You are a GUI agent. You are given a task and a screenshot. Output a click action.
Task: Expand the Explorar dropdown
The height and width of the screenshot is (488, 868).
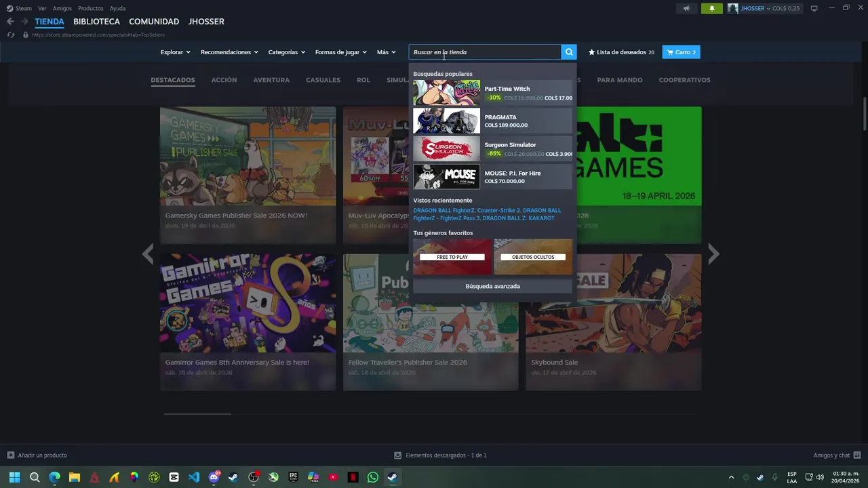pyautogui.click(x=175, y=52)
